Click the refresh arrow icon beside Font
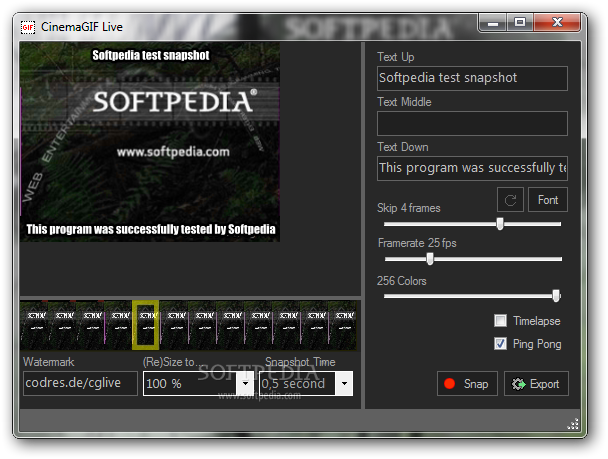 510,200
